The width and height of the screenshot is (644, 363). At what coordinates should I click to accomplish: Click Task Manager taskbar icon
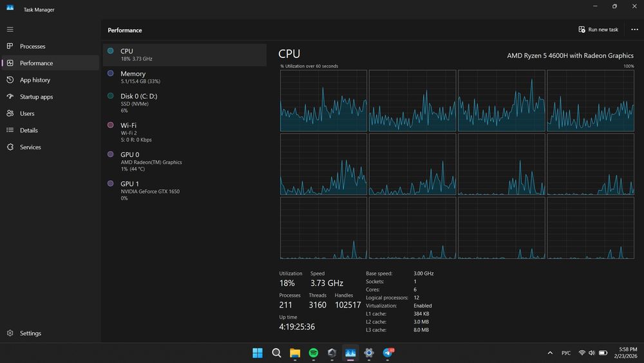pos(350,353)
